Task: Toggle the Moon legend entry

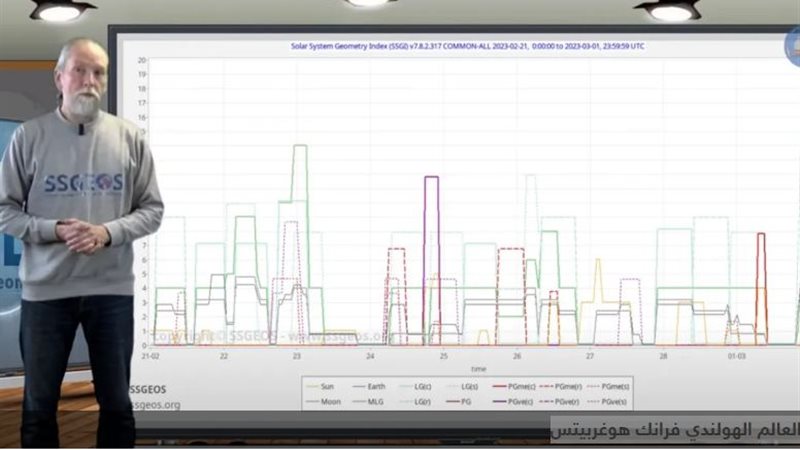Action: coord(323,402)
